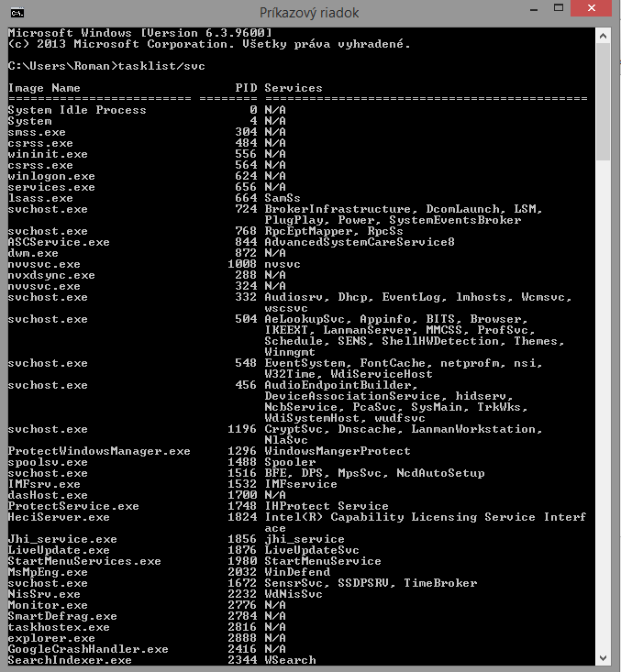Click the empty scrollbar track below the thumb

603,405
